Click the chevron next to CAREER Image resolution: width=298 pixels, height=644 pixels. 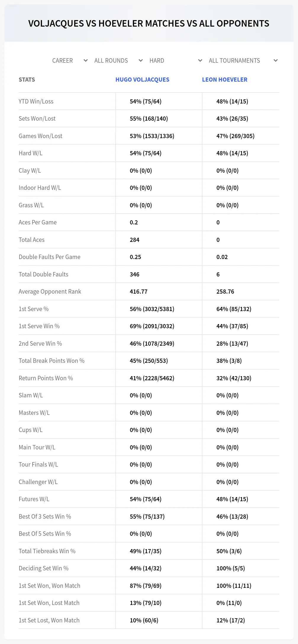pos(86,61)
